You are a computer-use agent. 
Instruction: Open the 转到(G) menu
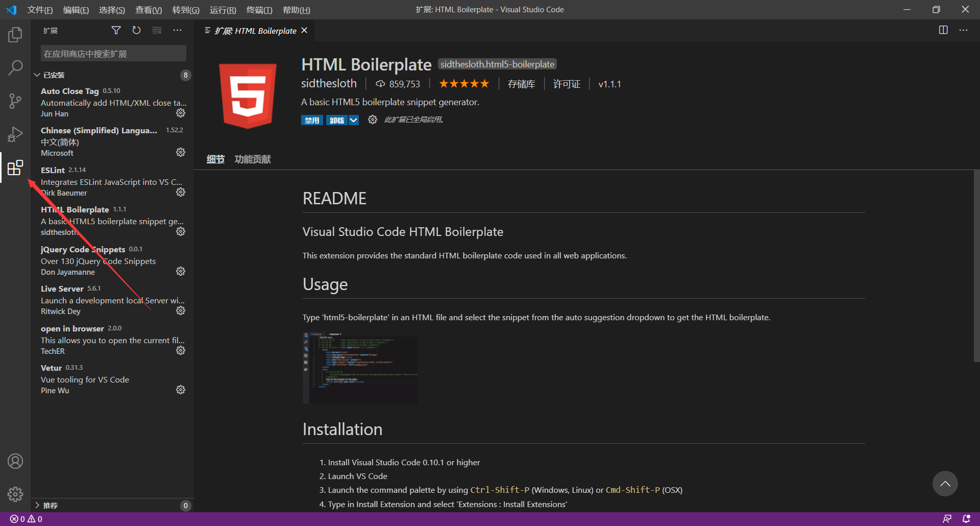[x=186, y=10]
